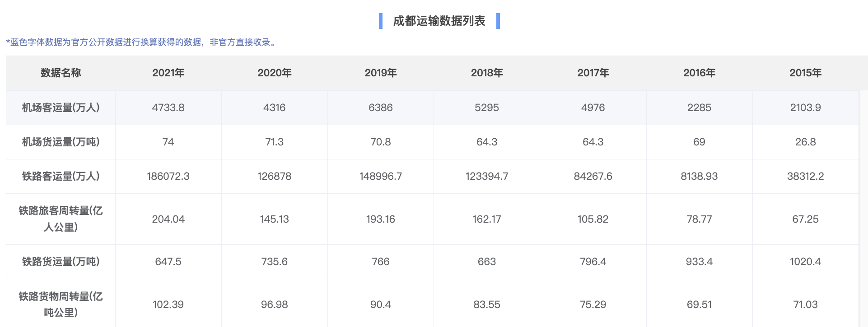The height and width of the screenshot is (327, 868).
Task: Select the 2019年 column header
Action: (381, 73)
